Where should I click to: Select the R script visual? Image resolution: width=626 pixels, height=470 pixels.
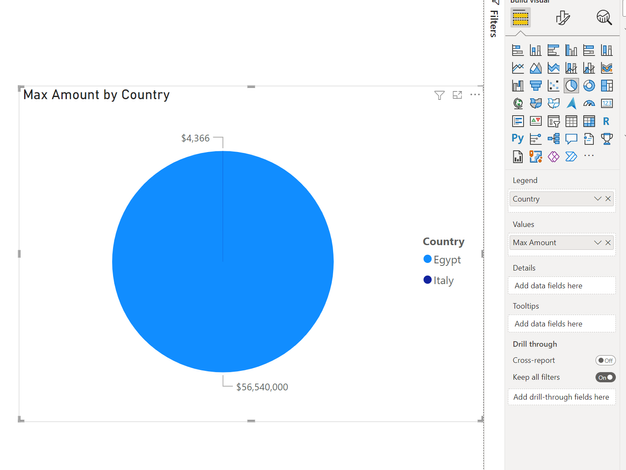[x=606, y=121]
